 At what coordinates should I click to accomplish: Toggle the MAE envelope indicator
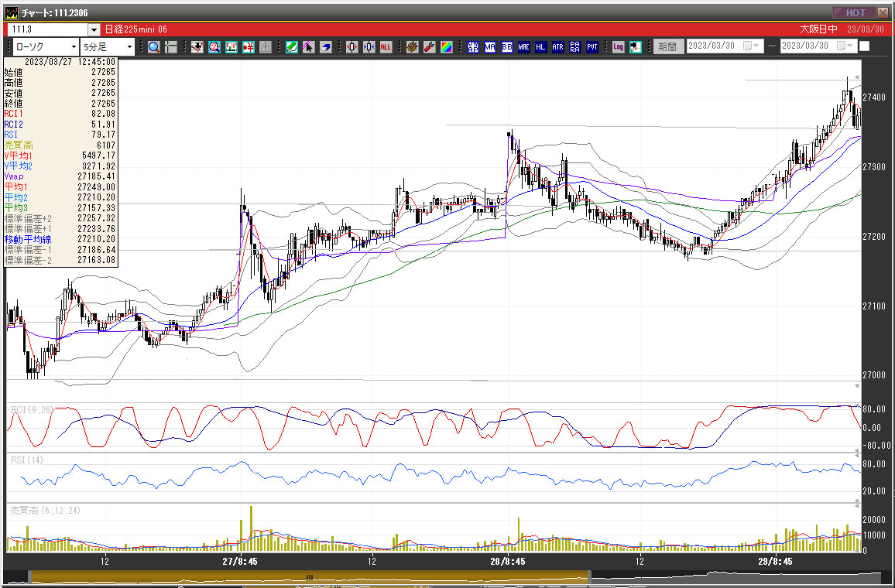(x=524, y=46)
